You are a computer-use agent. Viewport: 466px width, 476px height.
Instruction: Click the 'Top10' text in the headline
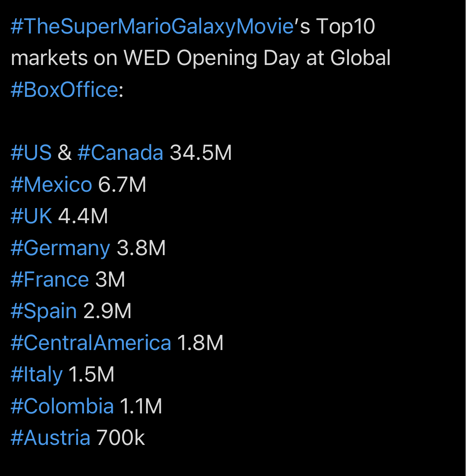pos(346,27)
